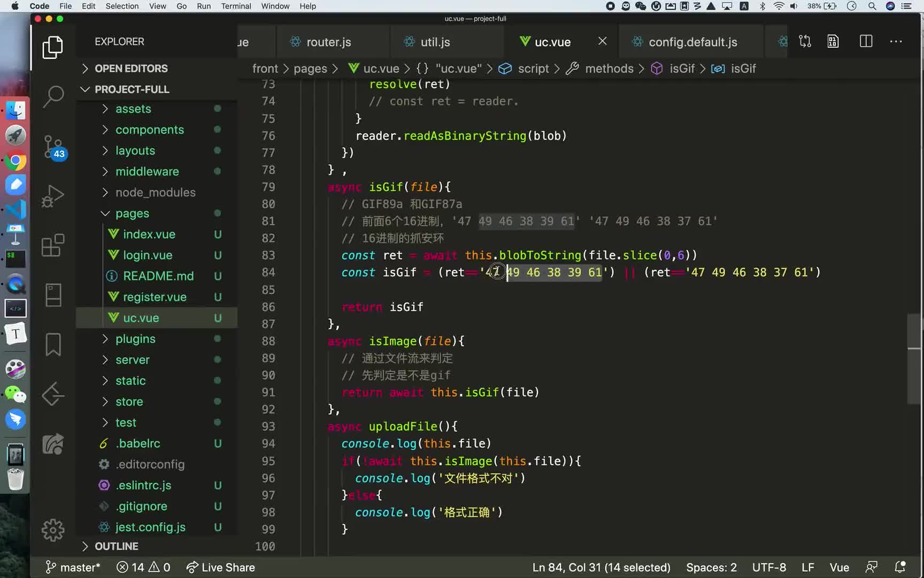Image resolution: width=924 pixels, height=578 pixels.
Task: Open the Bookmarks view in activity bar
Action: (x=52, y=344)
